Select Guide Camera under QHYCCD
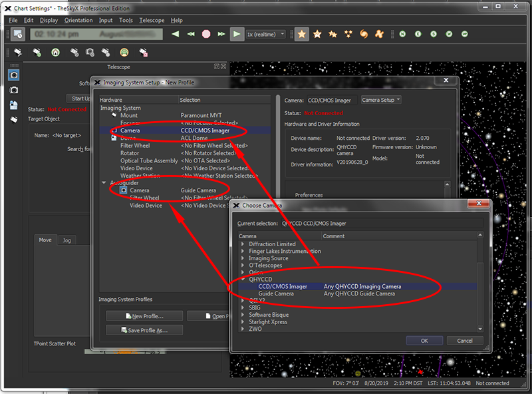The image size is (532, 394). (358, 294)
